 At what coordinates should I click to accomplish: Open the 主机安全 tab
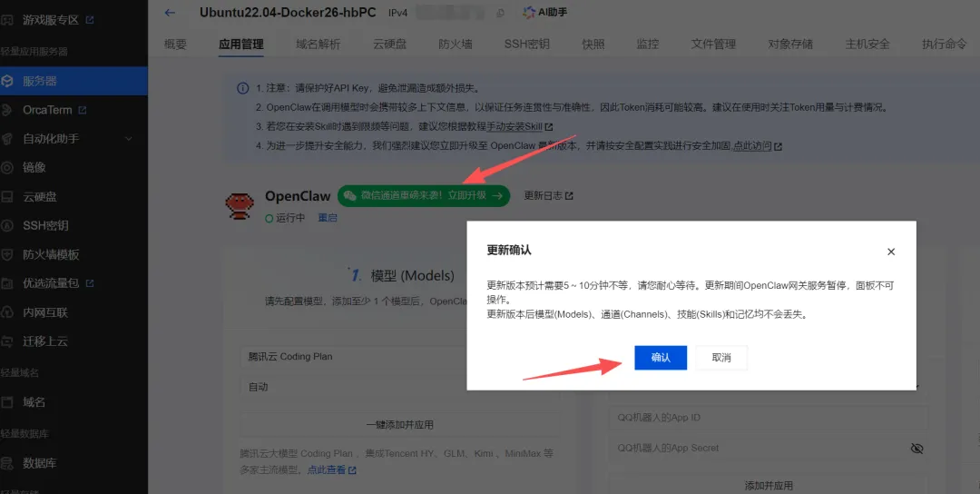867,44
